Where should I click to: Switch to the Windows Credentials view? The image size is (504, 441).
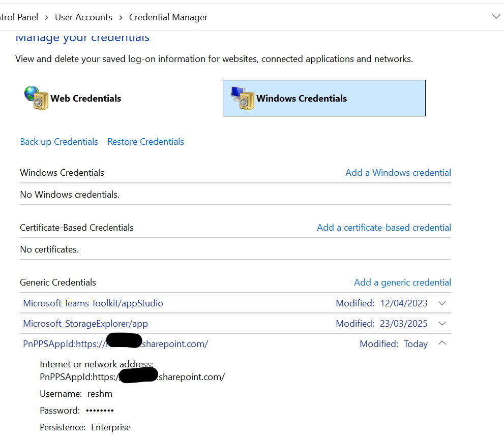pos(324,98)
